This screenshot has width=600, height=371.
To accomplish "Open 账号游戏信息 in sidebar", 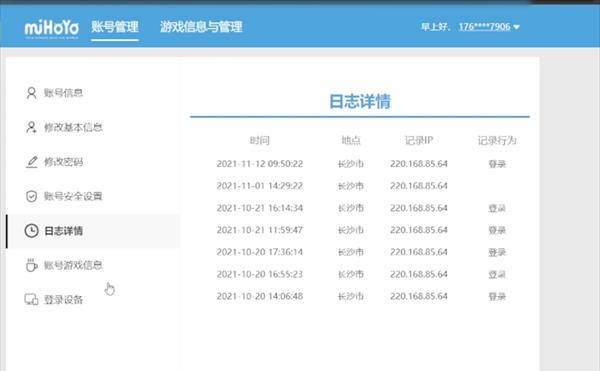I will point(73,265).
